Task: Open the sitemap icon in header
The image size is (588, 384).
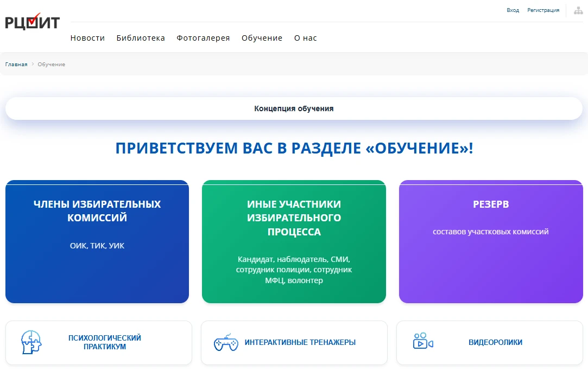Action: point(578,10)
